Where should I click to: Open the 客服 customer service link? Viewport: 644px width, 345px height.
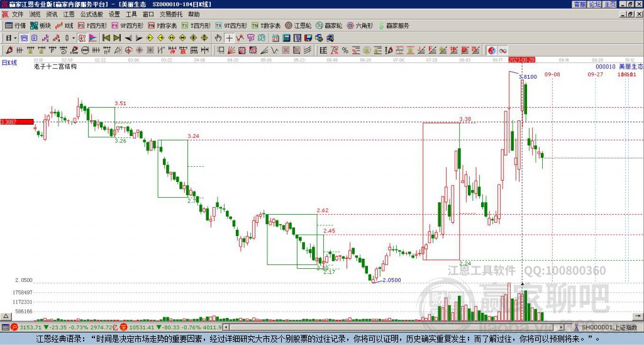pos(579,4)
